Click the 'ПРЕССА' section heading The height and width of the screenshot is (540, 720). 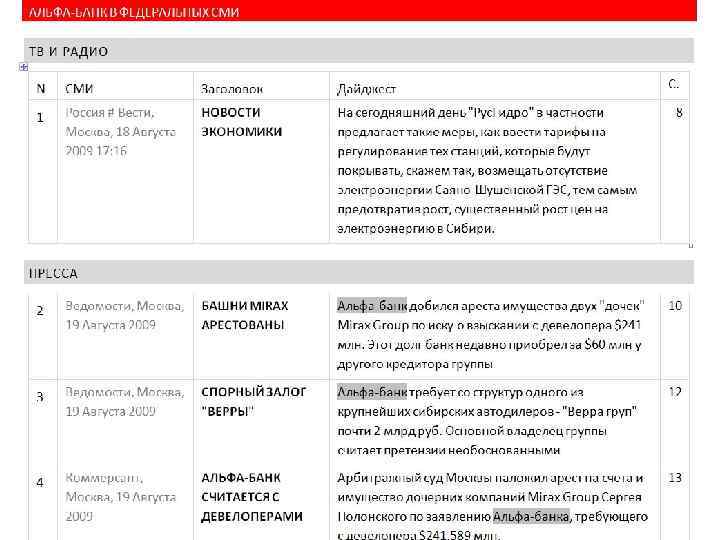(x=359, y=273)
